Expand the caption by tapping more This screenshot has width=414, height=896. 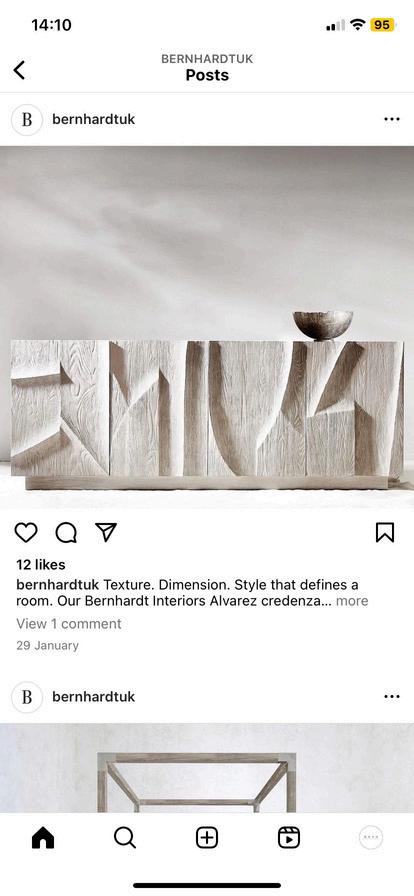pos(352,601)
